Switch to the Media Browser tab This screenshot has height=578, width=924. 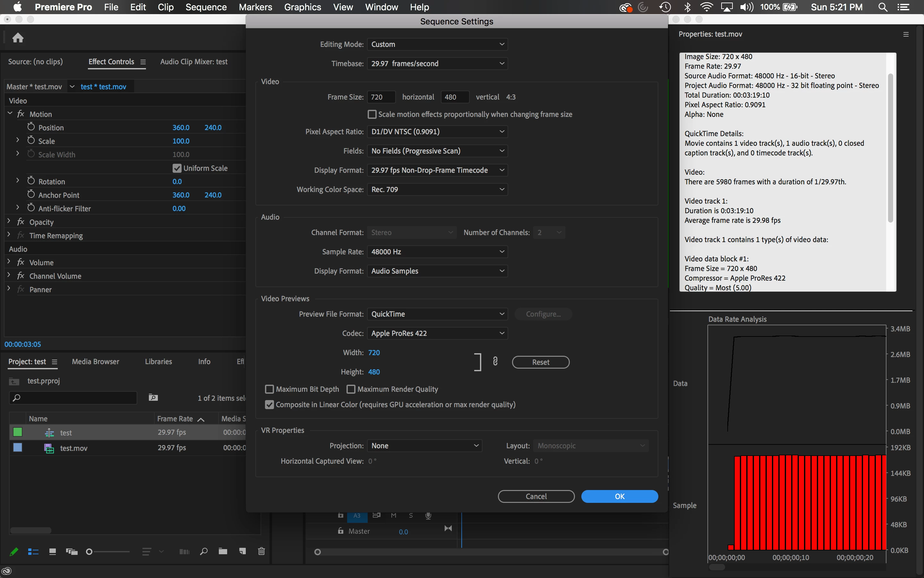point(96,362)
